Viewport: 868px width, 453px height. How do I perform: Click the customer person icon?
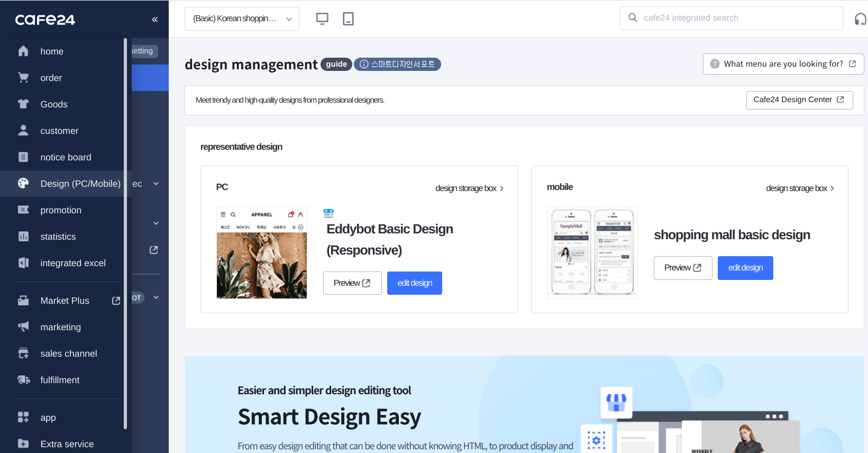[23, 130]
